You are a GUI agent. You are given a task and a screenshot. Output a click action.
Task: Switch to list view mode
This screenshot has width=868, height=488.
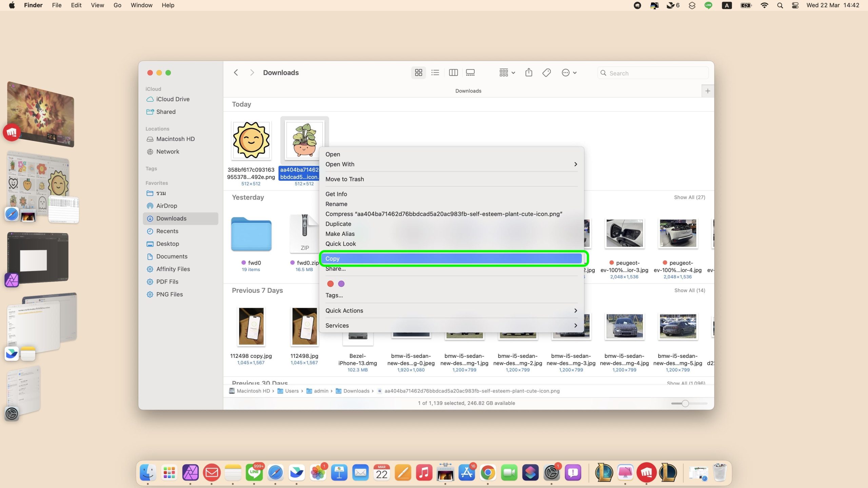coord(435,73)
